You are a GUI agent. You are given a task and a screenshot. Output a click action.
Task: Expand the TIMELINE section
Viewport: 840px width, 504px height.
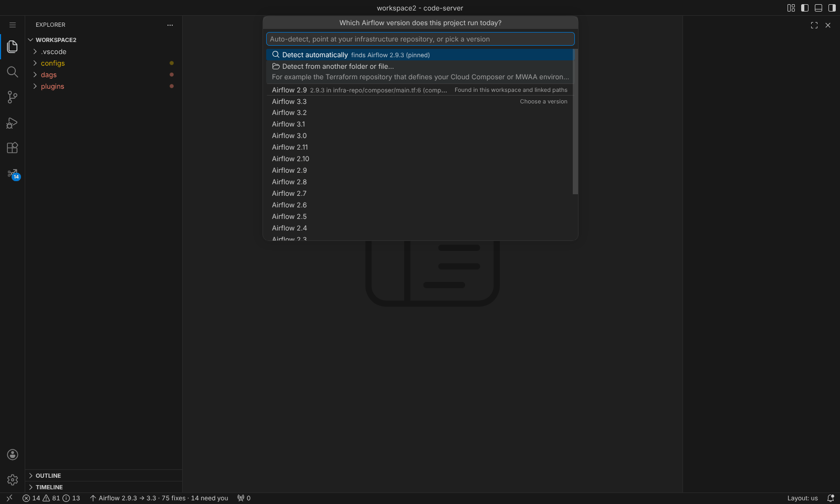[x=103, y=487]
